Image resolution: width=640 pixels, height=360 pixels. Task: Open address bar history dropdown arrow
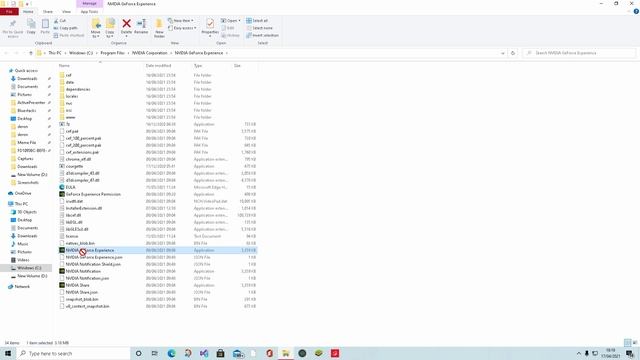pyautogui.click(x=502, y=53)
